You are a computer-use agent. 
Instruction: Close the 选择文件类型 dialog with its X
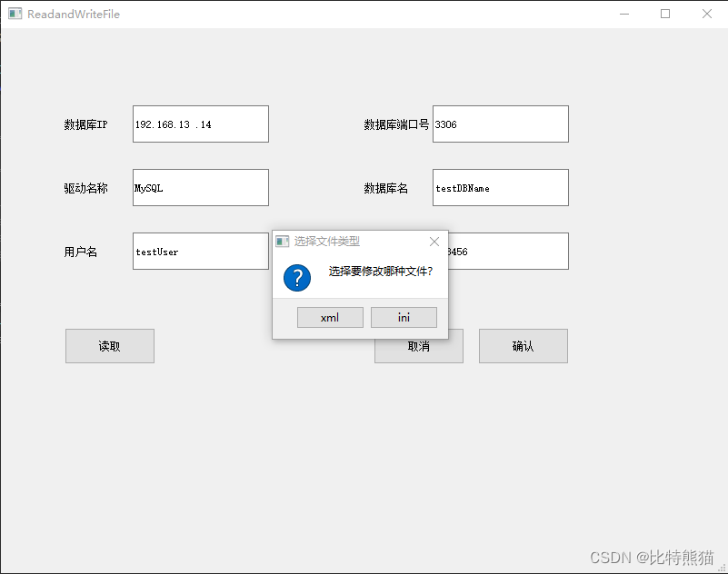tap(434, 241)
